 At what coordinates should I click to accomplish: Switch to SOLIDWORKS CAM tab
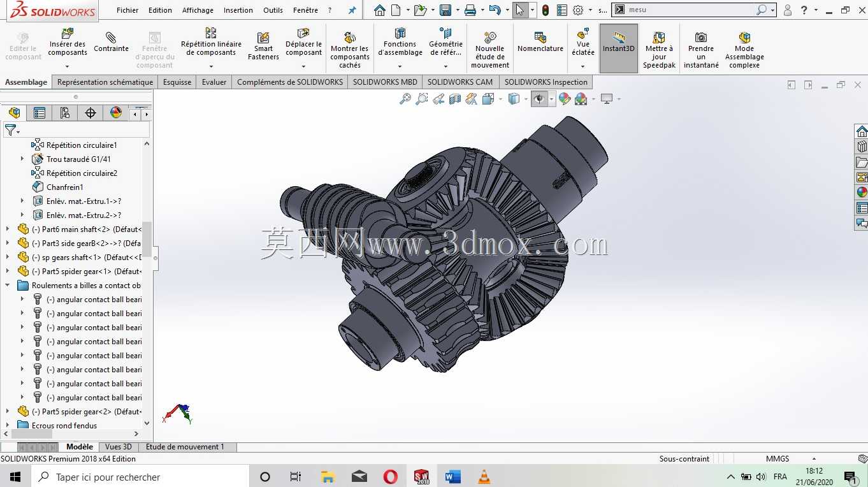[460, 82]
